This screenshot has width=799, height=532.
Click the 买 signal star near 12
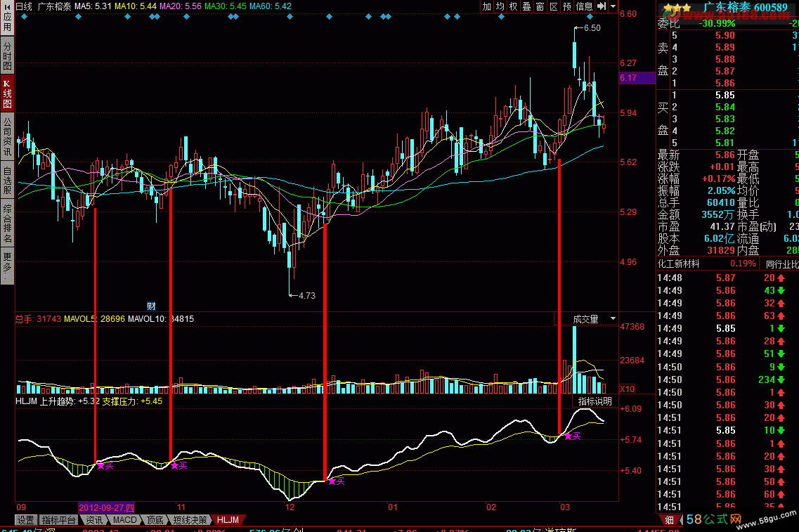coord(332,481)
